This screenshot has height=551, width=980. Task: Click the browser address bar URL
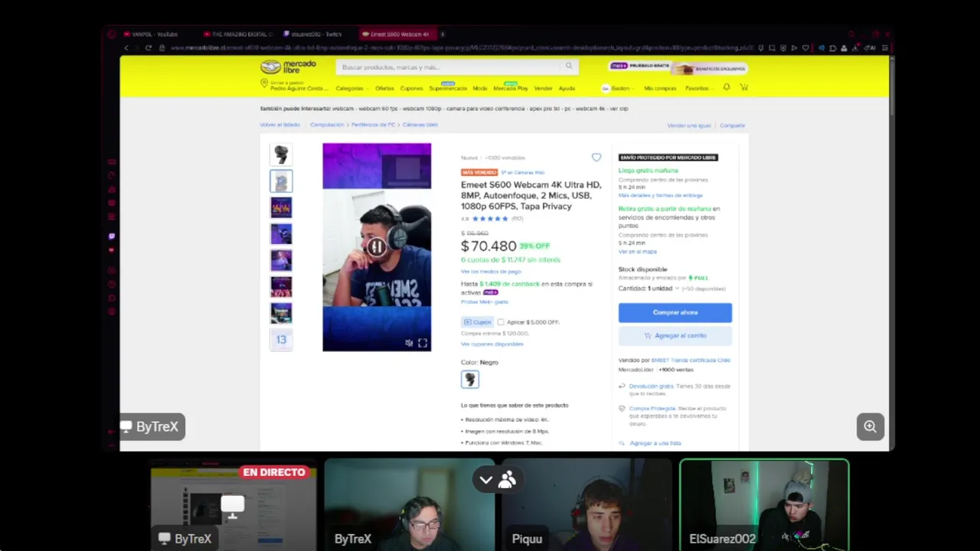462,48
